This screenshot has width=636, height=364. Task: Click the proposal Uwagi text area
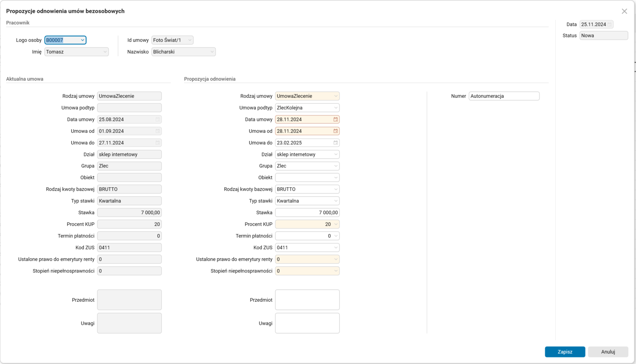click(307, 323)
